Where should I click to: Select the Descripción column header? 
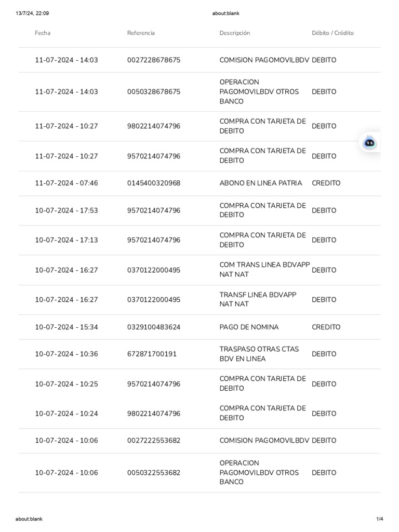click(x=234, y=33)
